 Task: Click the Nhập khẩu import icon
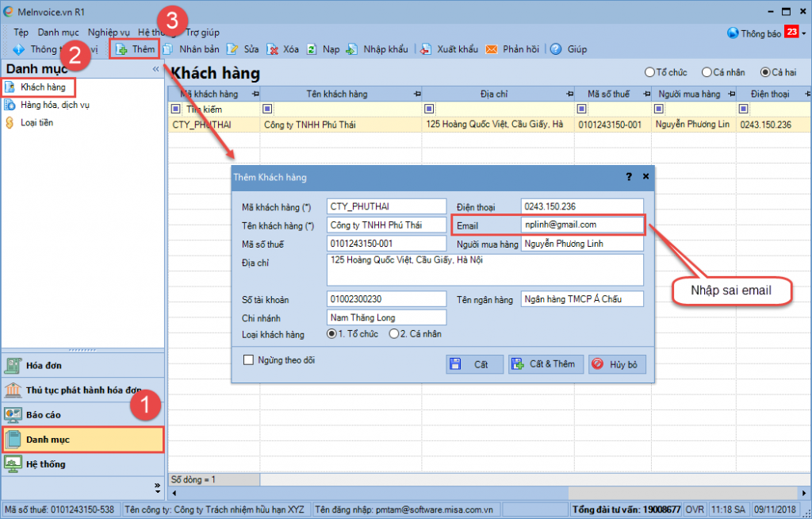352,49
